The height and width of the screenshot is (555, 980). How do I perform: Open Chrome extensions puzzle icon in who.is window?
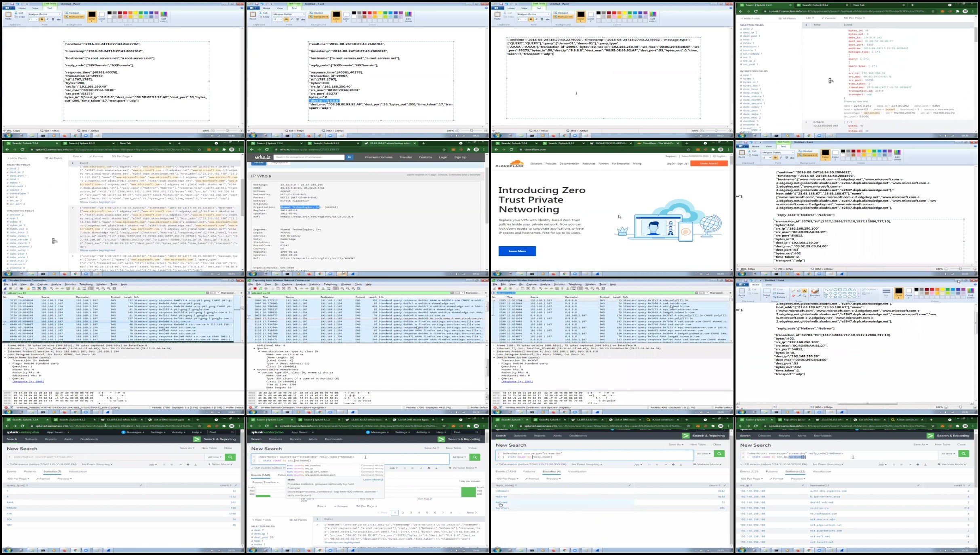pos(469,150)
